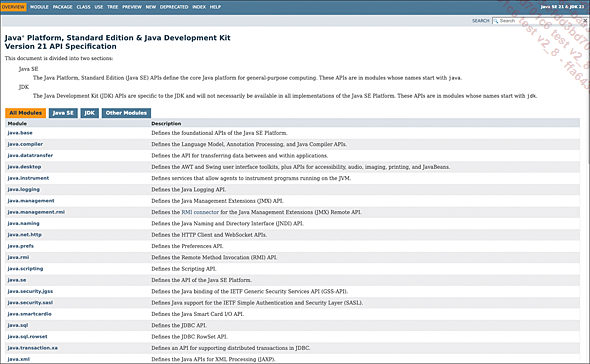Click the Description column header
Image resolution: width=590 pixels, height=364 pixels.
[x=166, y=123]
